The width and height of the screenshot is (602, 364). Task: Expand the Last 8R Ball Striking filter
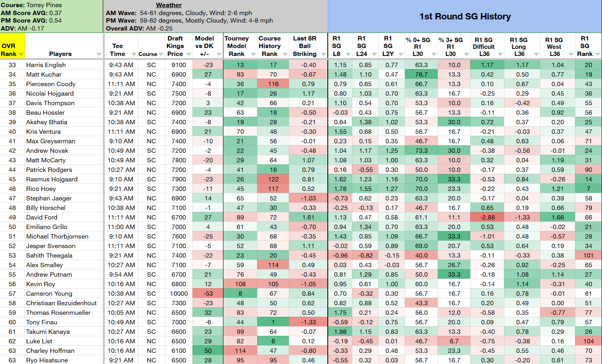[323, 54]
